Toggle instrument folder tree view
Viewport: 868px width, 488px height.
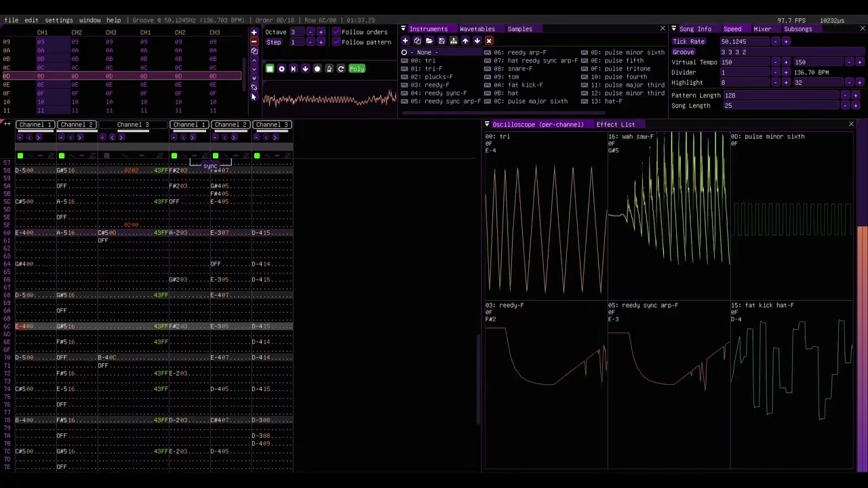[x=453, y=41]
